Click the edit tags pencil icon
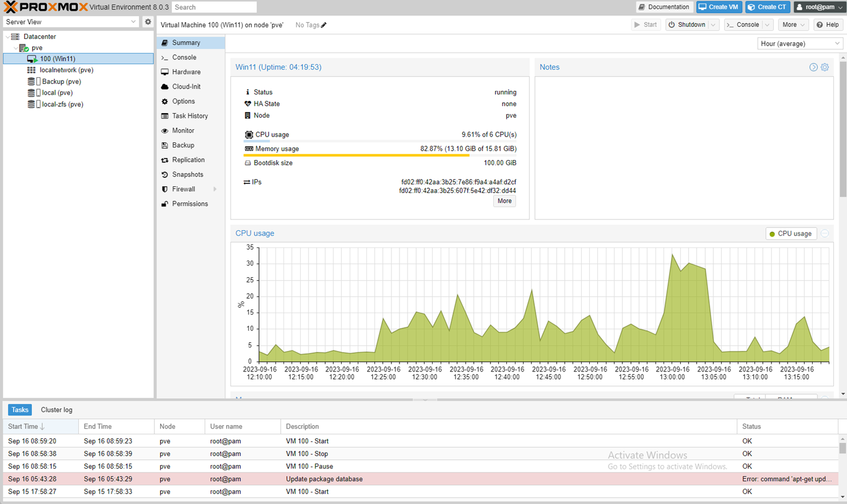 (x=324, y=25)
